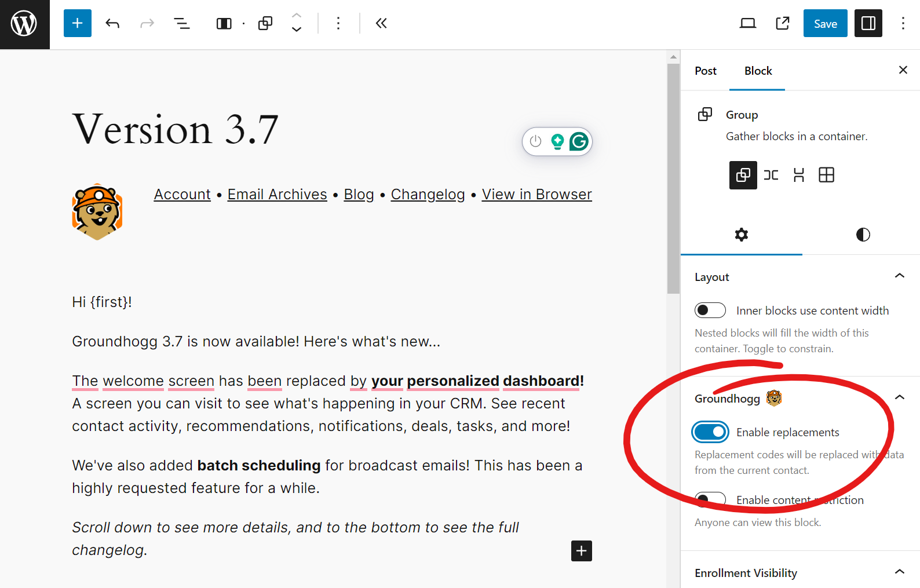Screen dimensions: 920x588
Task: Click the italic 'Scroll down to see more details' paragraph
Action: click(295, 539)
